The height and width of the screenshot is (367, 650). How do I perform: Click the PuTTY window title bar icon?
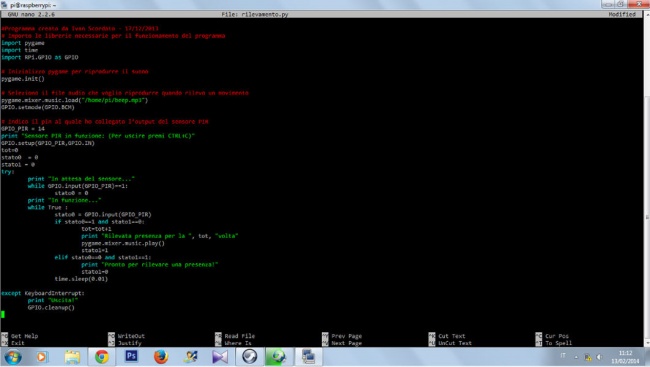tap(4, 5)
